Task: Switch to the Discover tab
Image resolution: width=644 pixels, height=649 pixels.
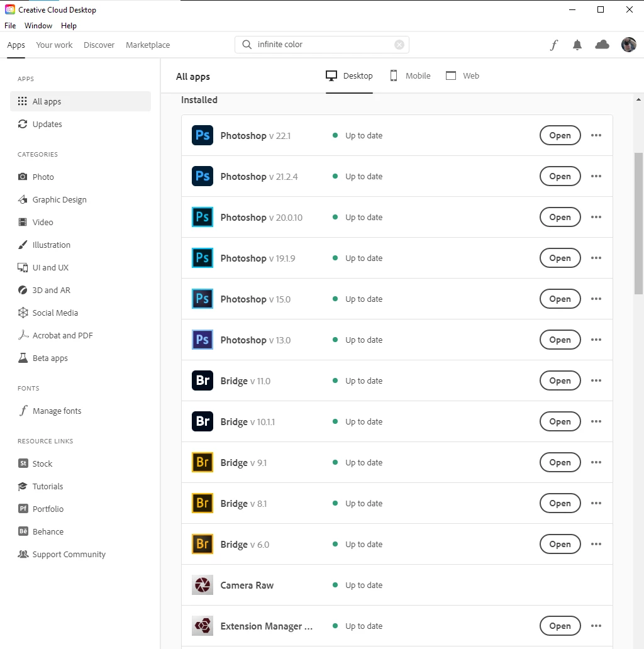Action: point(99,45)
